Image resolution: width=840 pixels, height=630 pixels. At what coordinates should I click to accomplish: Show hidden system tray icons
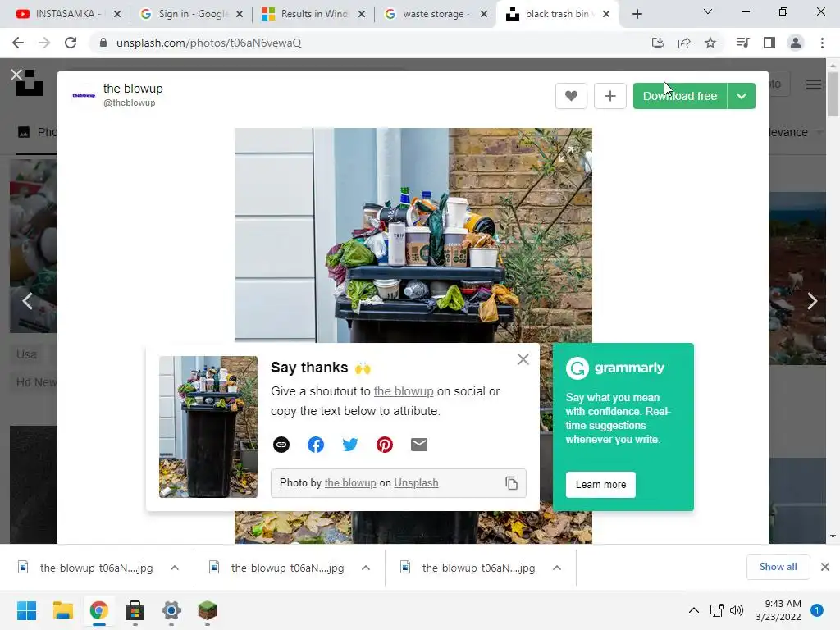point(694,610)
